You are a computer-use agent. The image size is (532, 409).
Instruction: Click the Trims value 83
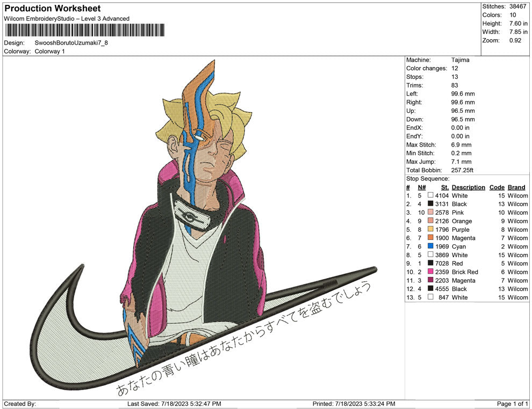[455, 85]
